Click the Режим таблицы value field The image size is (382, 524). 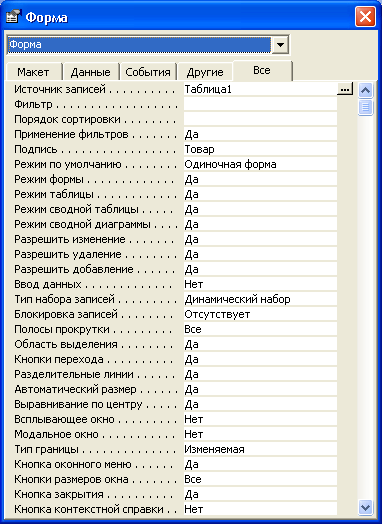point(260,194)
